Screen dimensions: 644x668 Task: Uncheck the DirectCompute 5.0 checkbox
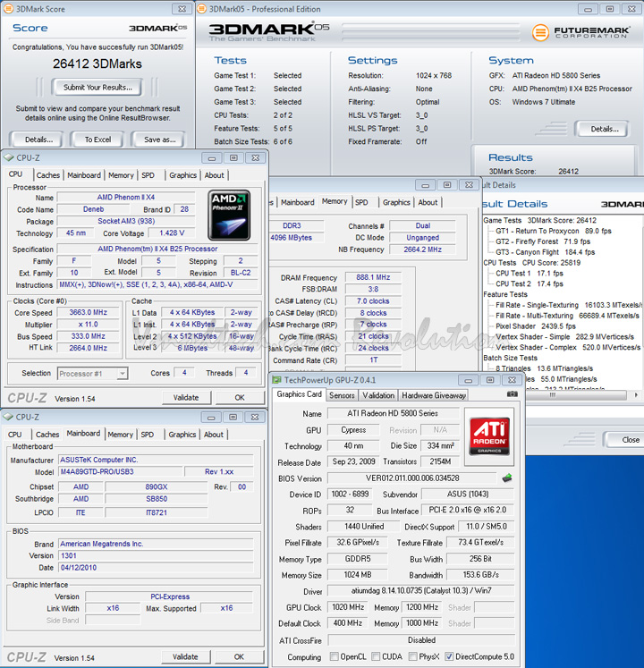pos(449,656)
